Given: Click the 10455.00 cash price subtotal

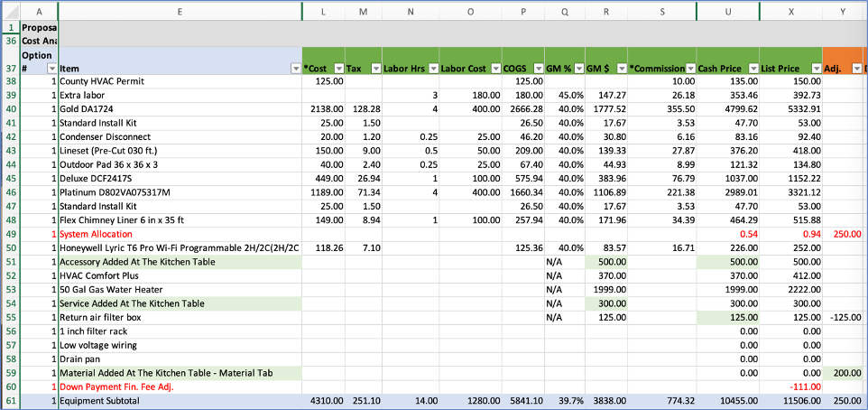Looking at the screenshot, I should click(728, 400).
